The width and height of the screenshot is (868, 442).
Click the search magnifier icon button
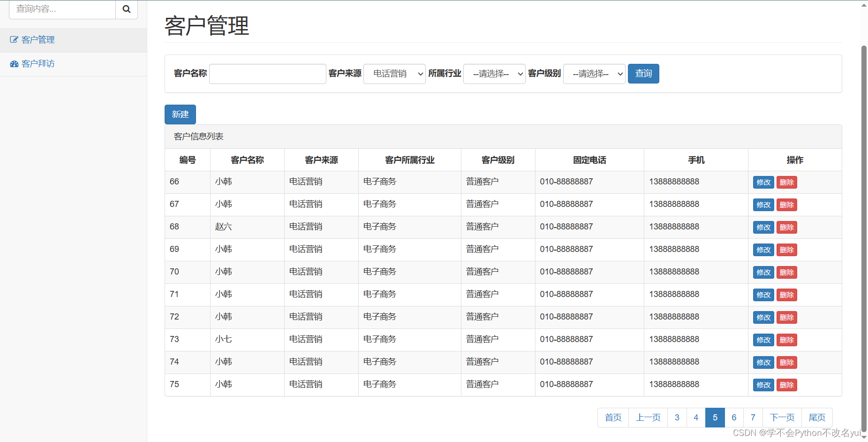coord(127,9)
